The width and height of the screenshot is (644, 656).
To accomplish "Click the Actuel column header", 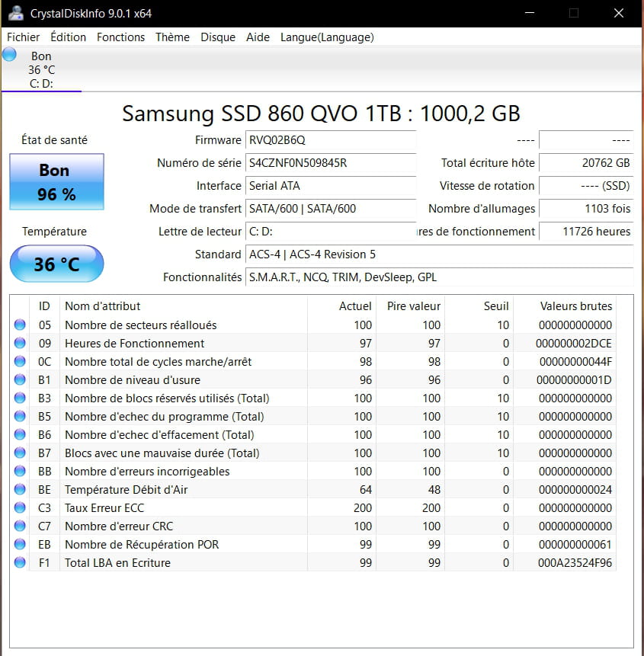I will 342,306.
